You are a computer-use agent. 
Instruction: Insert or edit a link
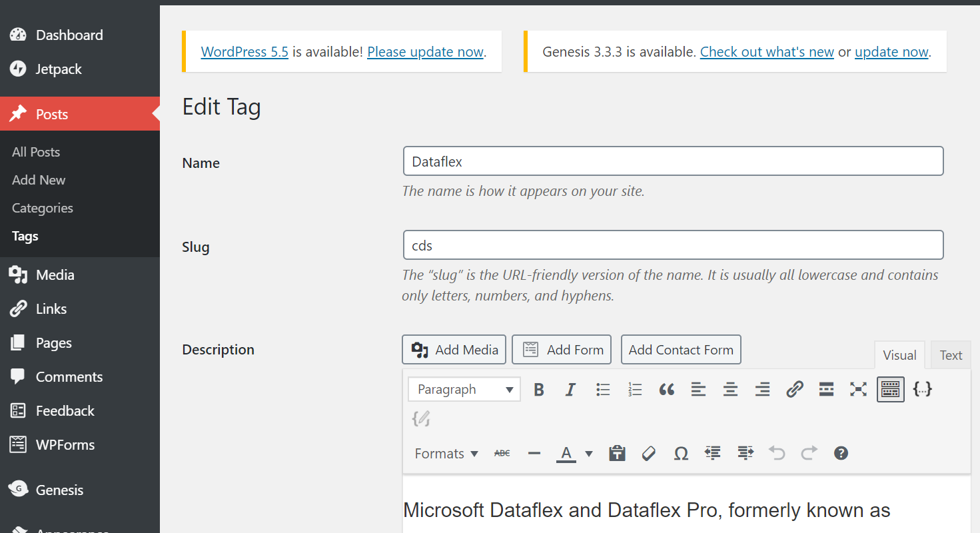795,390
